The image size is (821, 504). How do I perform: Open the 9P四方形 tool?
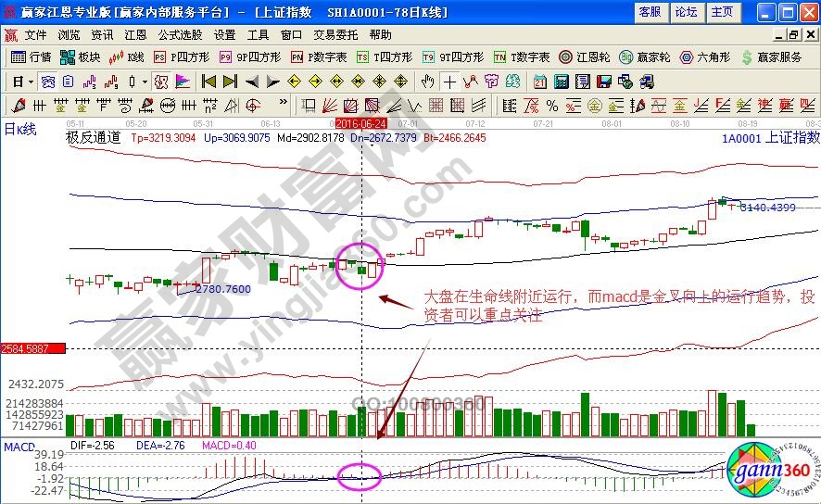[250, 57]
